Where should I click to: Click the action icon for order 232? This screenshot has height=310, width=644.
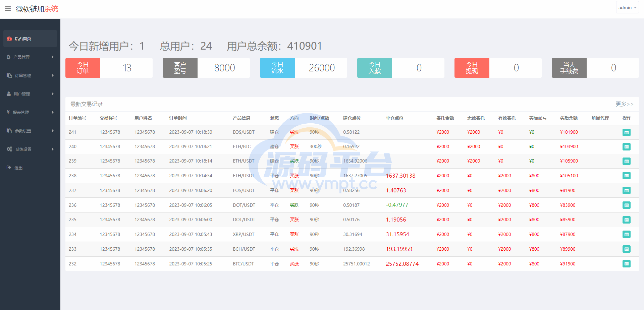626,264
